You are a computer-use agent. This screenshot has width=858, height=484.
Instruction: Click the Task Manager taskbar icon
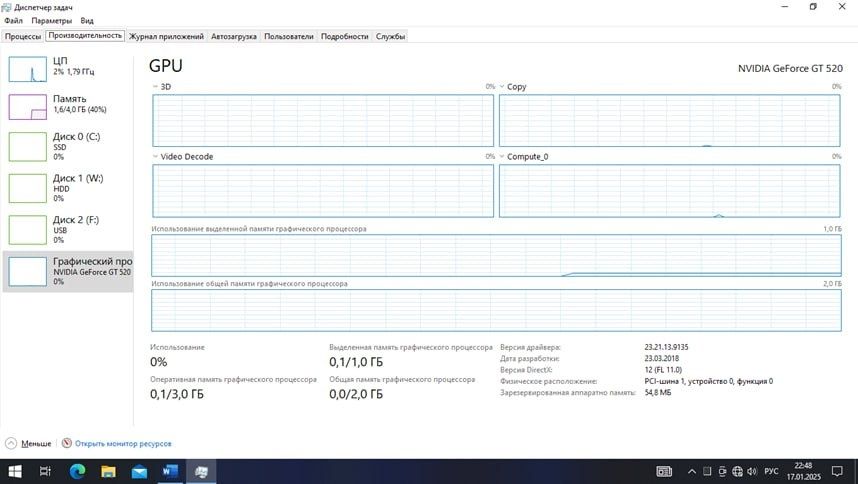(x=201, y=471)
